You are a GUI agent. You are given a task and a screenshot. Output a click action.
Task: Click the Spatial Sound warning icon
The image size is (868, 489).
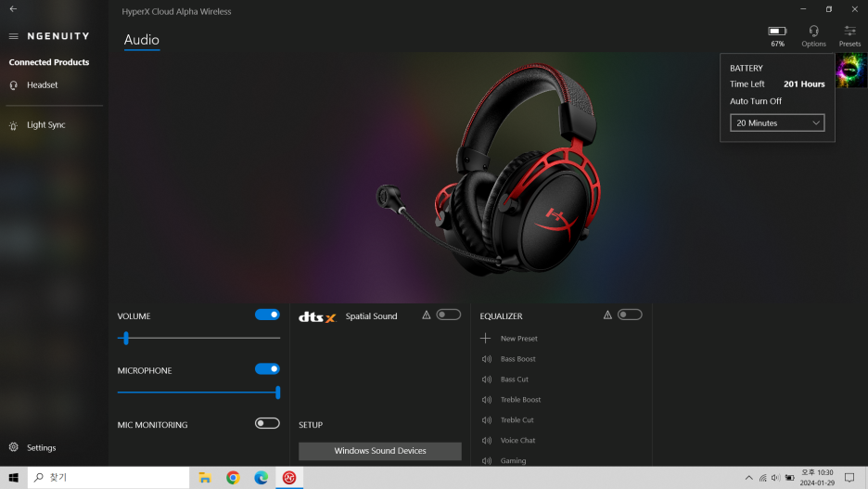(427, 315)
